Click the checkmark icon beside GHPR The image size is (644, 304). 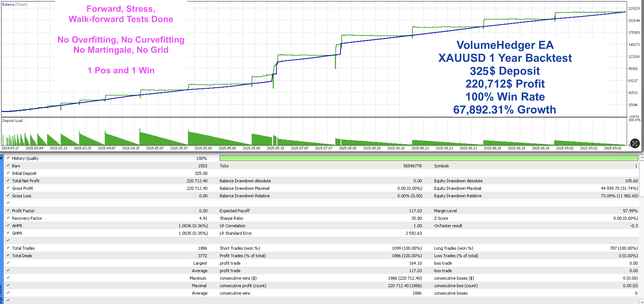8,233
